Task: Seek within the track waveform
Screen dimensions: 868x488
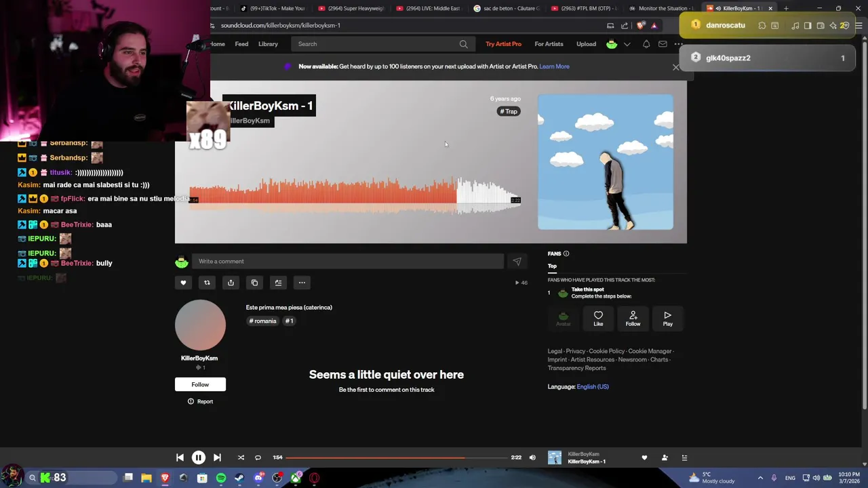Action: point(355,195)
